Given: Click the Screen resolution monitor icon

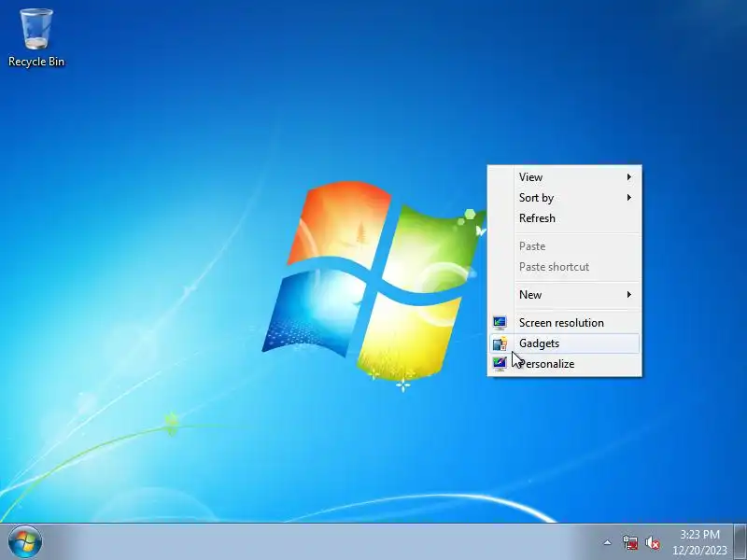Looking at the screenshot, I should (500, 323).
